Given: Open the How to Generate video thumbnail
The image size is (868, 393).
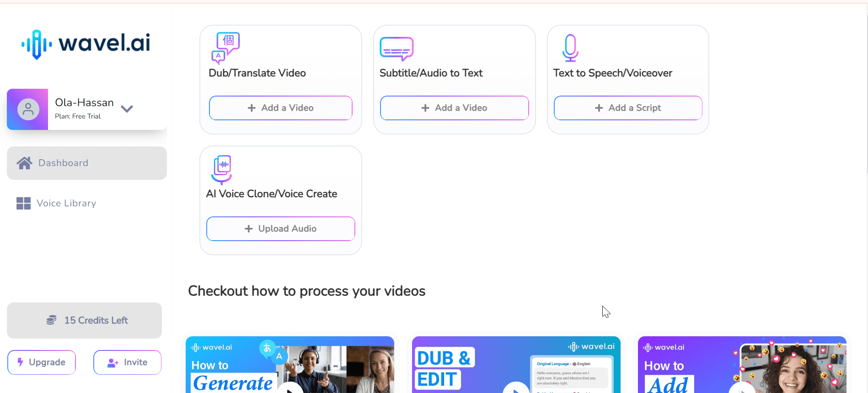Looking at the screenshot, I should click(290, 365).
